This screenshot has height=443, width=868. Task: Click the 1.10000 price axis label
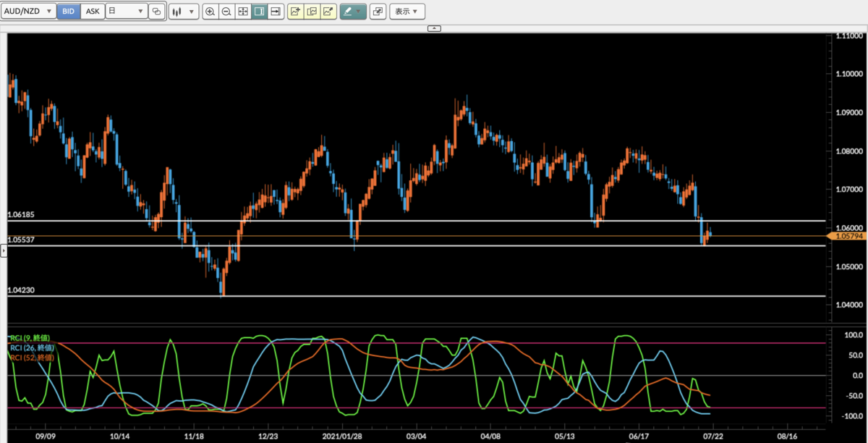pyautogui.click(x=849, y=74)
